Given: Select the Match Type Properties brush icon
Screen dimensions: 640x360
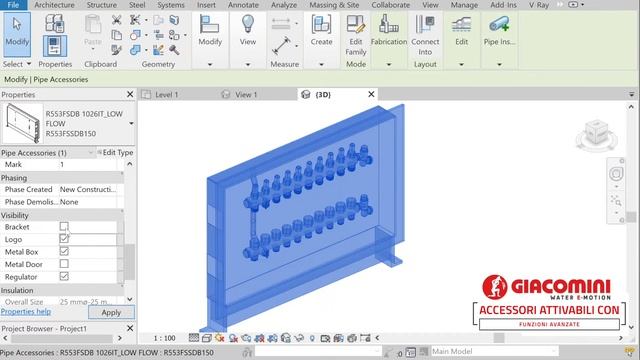Looking at the screenshot, I should pos(116,50).
